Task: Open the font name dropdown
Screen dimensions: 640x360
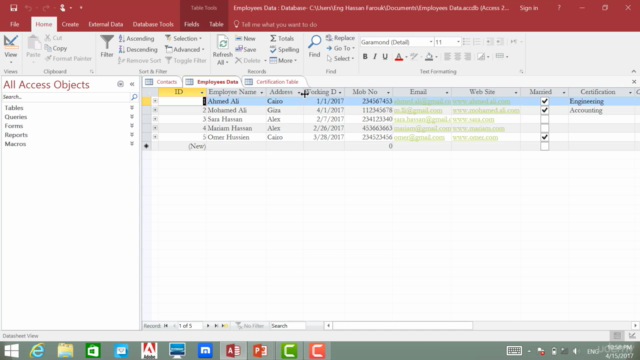Action: [431, 42]
